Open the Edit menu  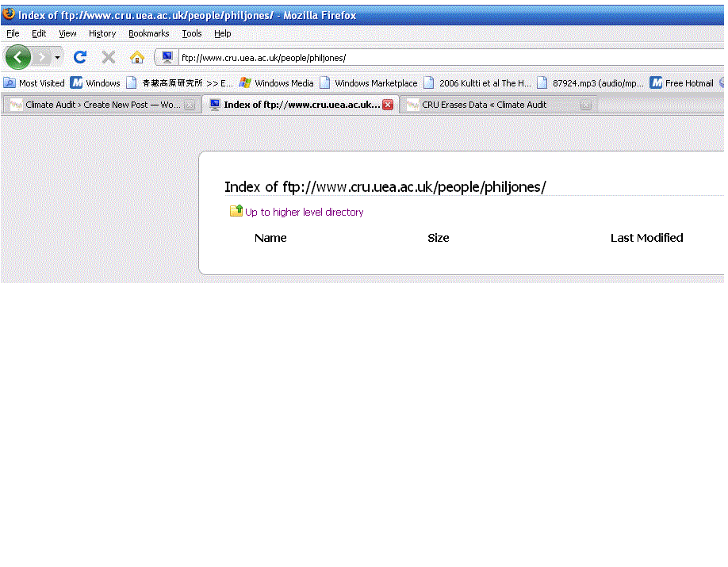39,33
